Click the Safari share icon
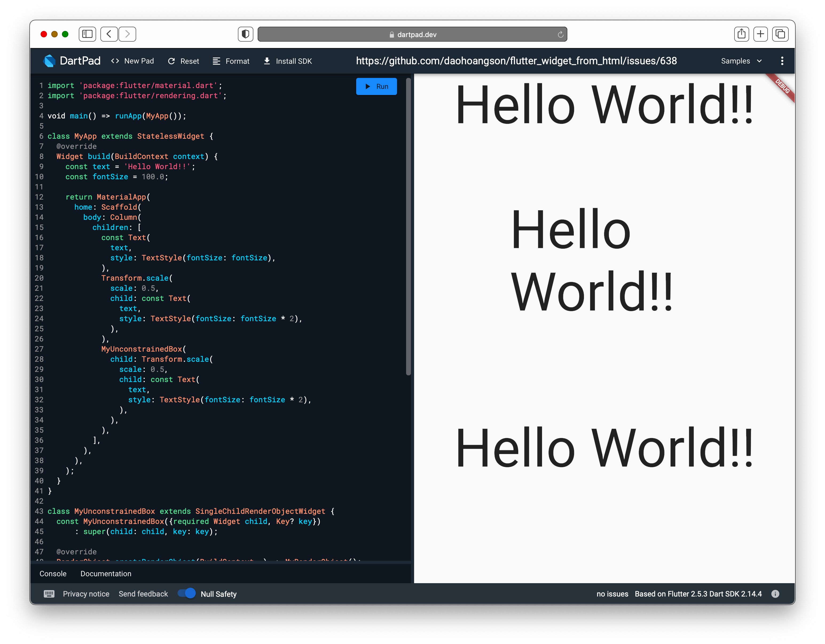Image resolution: width=825 pixels, height=644 pixels. (x=741, y=34)
